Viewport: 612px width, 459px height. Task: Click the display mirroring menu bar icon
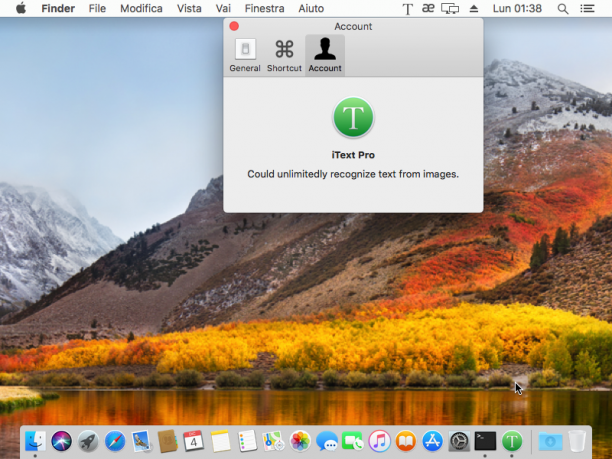pos(450,9)
